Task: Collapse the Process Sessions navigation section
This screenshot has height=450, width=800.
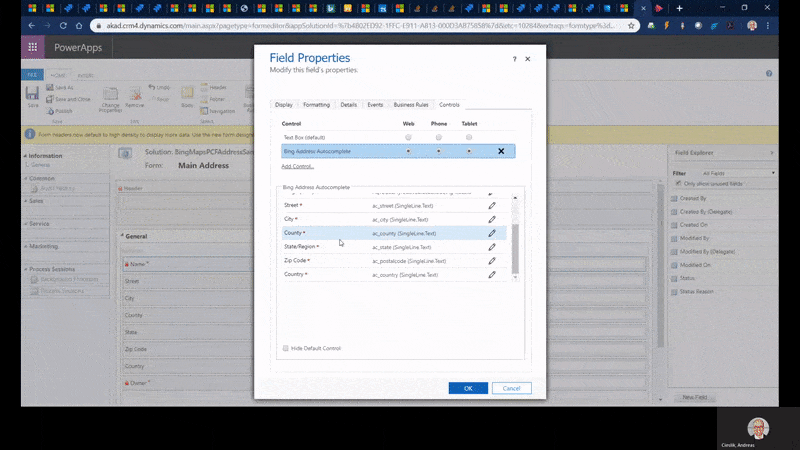Action: [26, 269]
